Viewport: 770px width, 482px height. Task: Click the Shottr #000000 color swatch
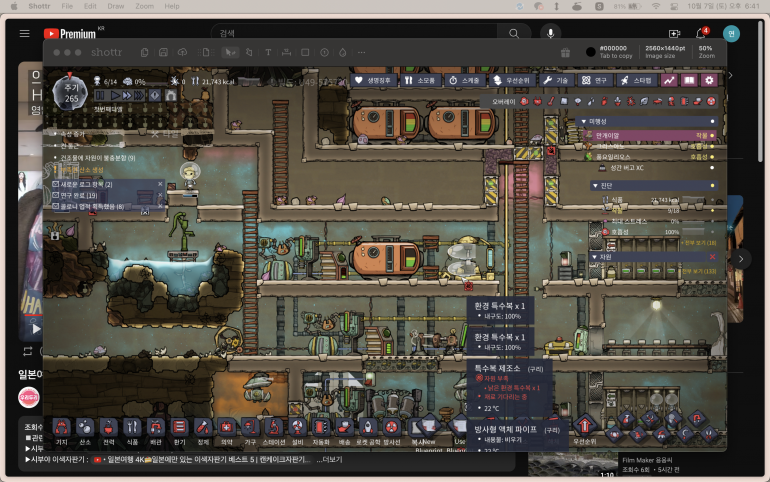(x=591, y=52)
